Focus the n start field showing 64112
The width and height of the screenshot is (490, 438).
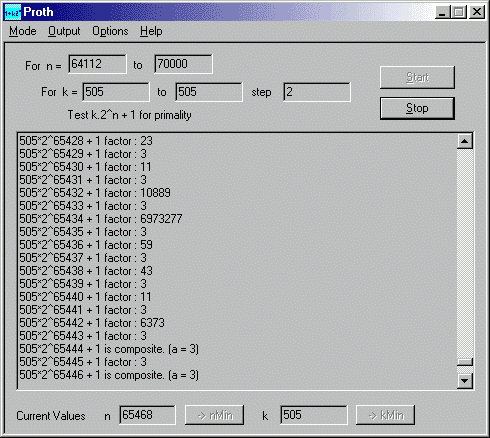pyautogui.click(x=97, y=64)
